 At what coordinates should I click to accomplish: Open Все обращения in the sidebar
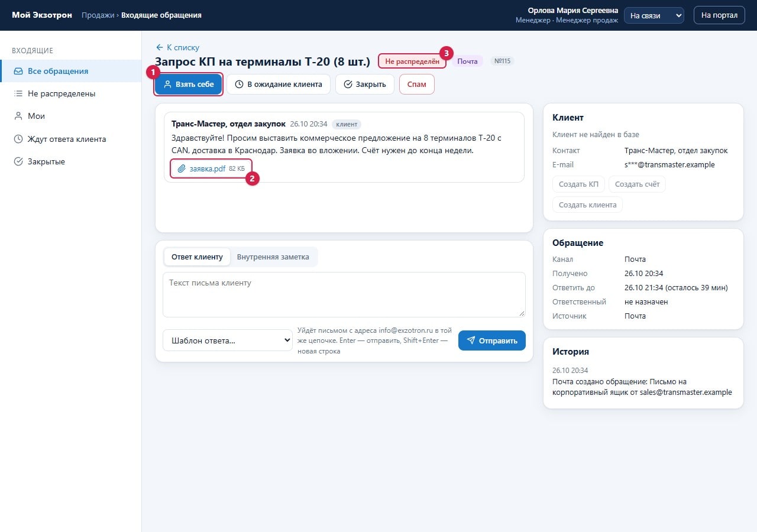(x=71, y=71)
